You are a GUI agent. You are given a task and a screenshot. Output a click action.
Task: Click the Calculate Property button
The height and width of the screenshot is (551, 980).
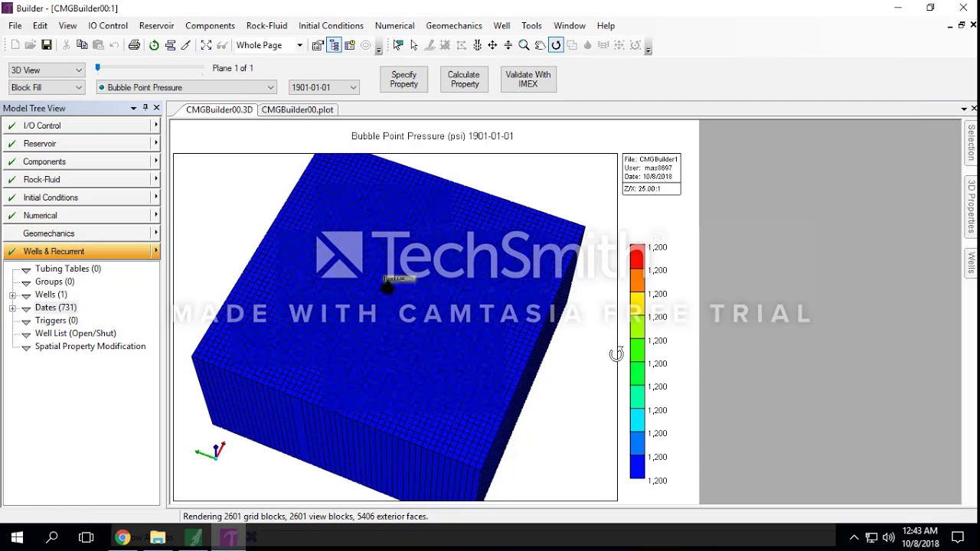464,80
